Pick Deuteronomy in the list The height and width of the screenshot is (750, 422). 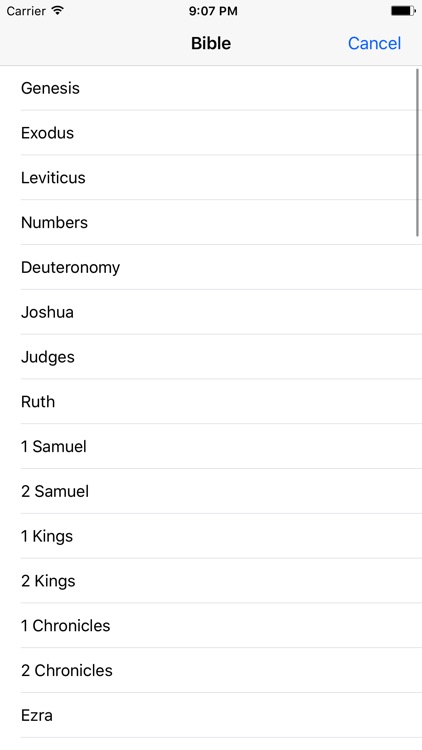click(x=211, y=267)
